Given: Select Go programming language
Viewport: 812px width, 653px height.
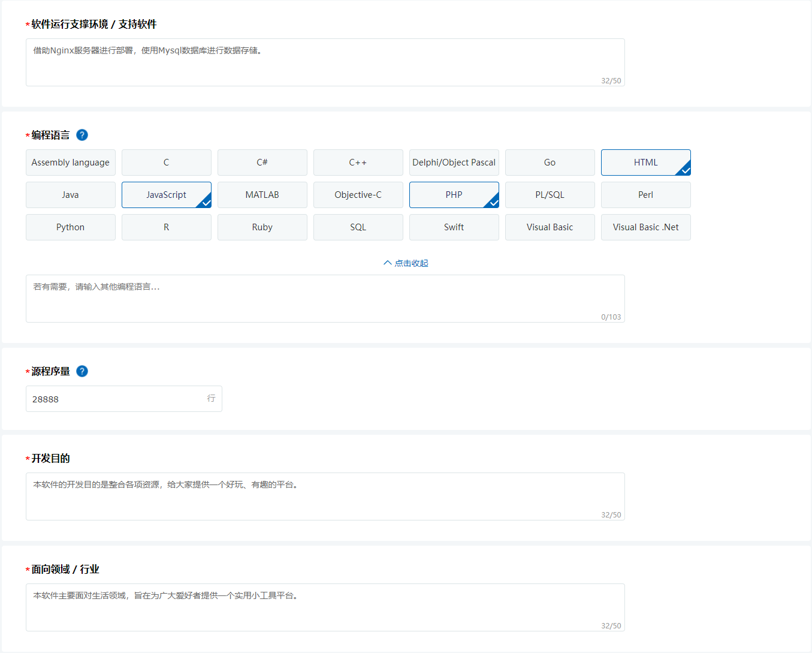Looking at the screenshot, I should 550,163.
